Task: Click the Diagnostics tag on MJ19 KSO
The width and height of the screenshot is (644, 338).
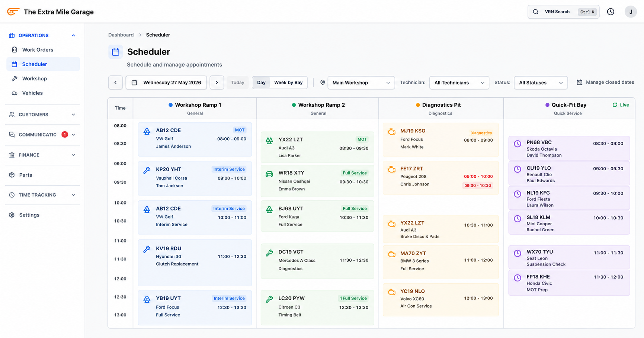Action: coord(481,133)
